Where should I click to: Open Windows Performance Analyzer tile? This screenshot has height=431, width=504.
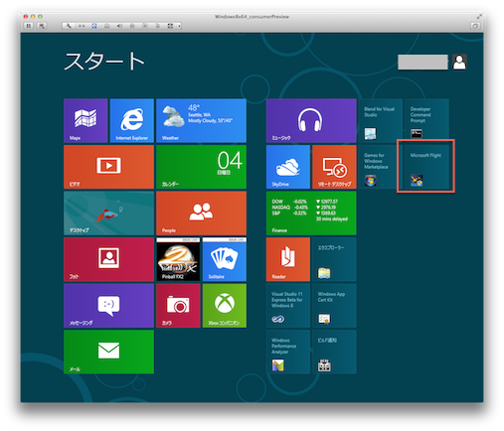pos(288,352)
